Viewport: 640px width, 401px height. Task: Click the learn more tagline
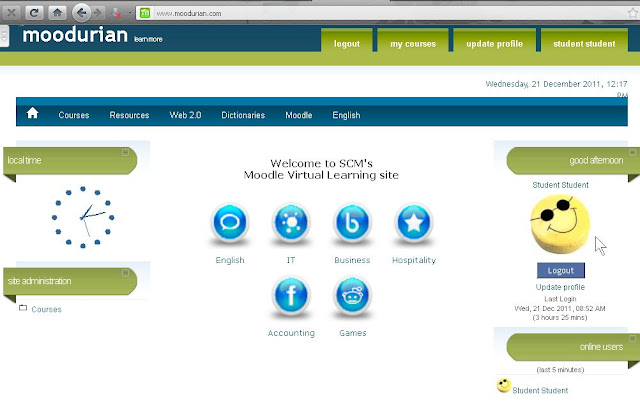(148, 39)
